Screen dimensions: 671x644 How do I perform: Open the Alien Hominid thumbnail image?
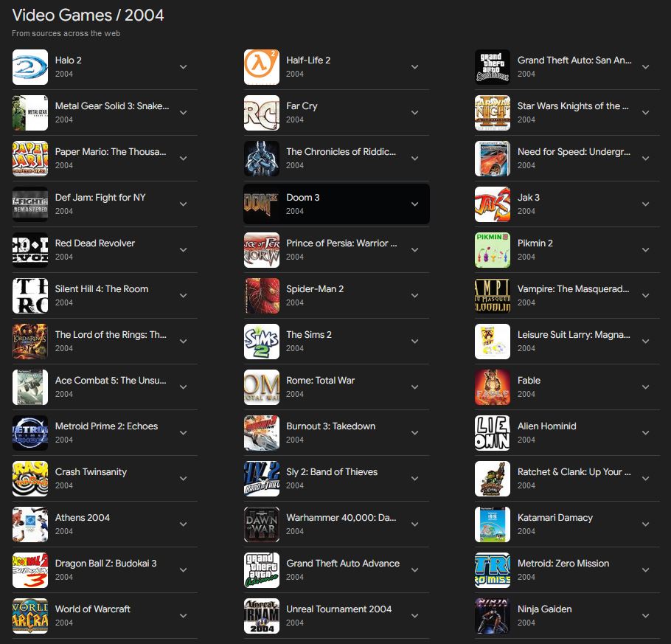[x=493, y=433]
